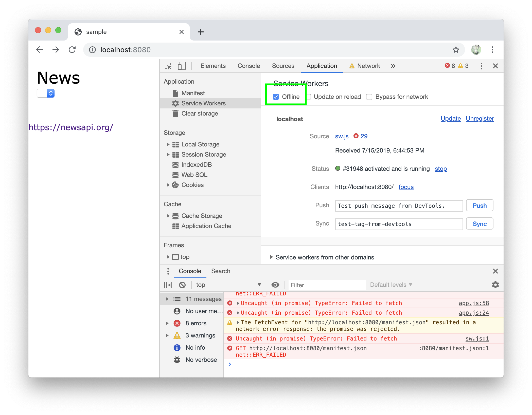Click the Push button
The image size is (532, 415).
(479, 205)
